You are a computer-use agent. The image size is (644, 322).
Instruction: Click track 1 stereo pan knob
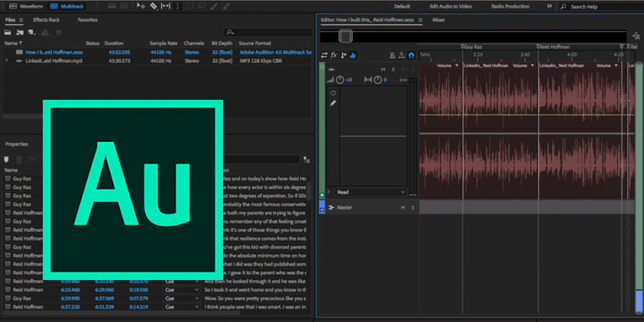coord(377,80)
